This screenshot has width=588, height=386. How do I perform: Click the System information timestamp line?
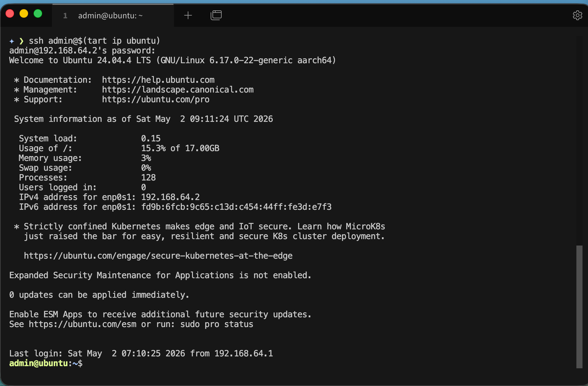(143, 119)
